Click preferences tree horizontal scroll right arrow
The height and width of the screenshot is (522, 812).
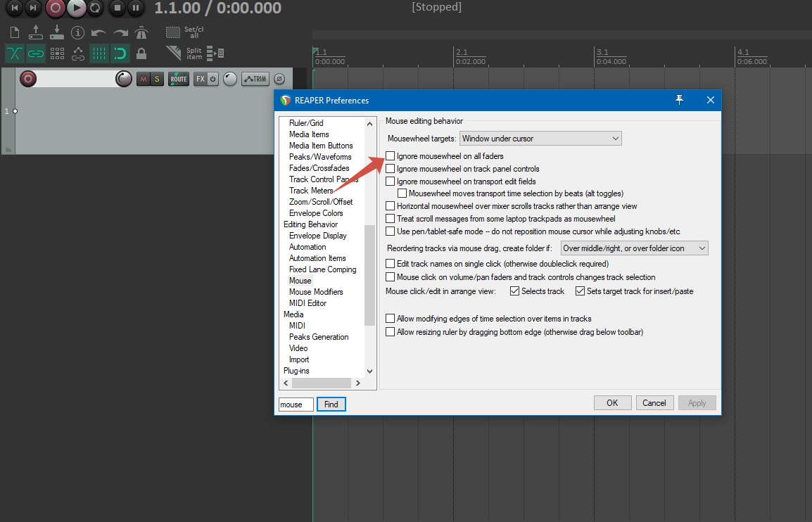click(x=358, y=383)
